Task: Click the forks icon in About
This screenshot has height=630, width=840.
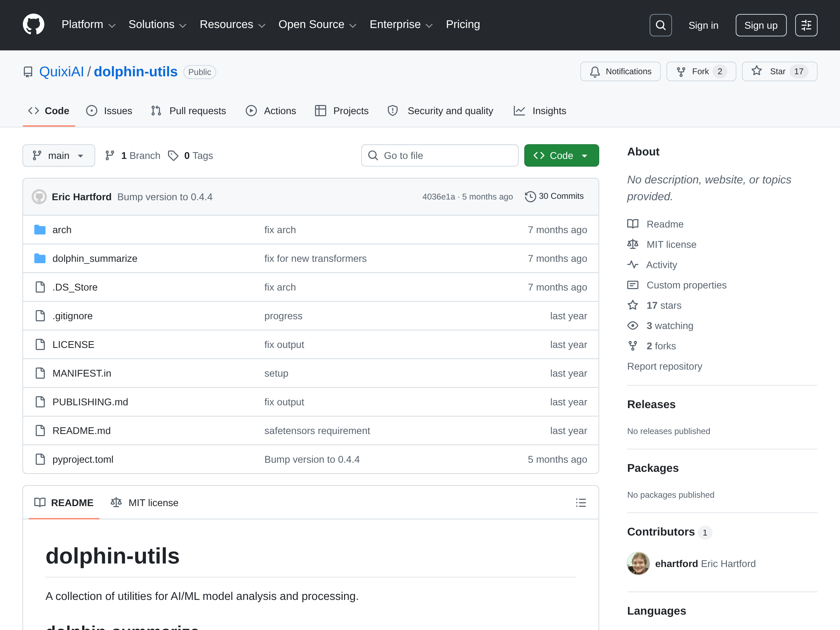Action: pyautogui.click(x=633, y=346)
